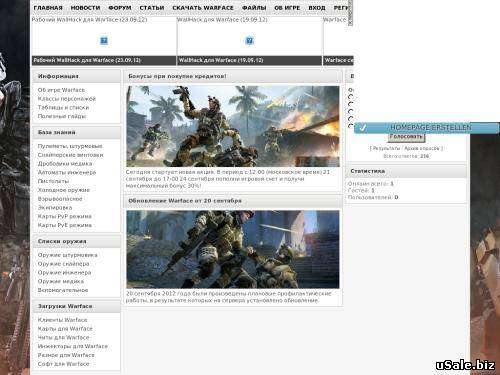The width and height of the screenshot is (500, 375).
Task: Open the Оружие снайпера link
Action: coord(63,264)
